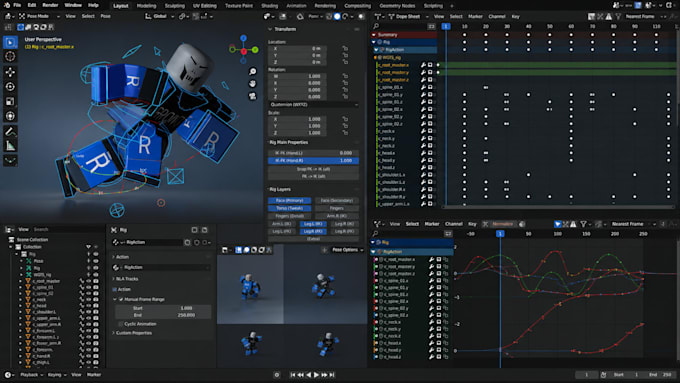The width and height of the screenshot is (680, 383).
Task: Select solid viewport shading icon
Action: [x=337, y=16]
